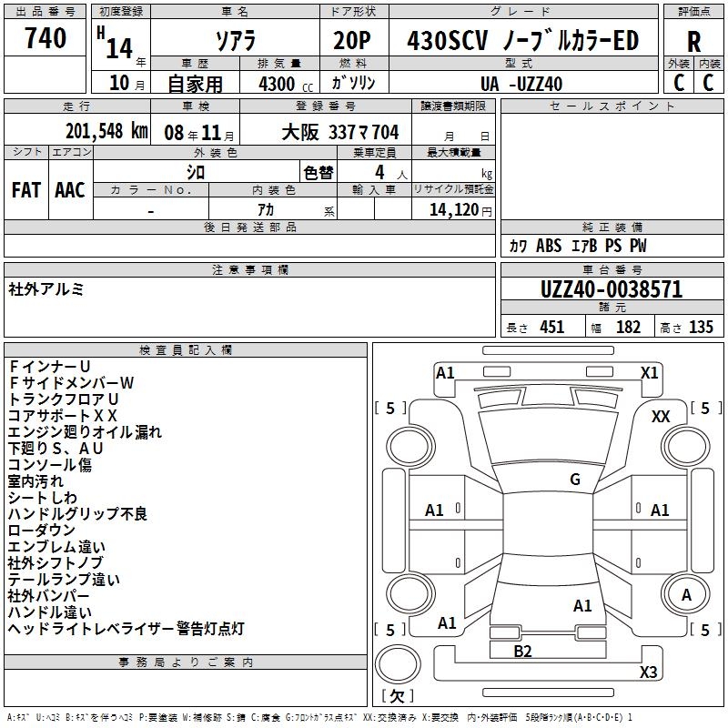This screenshot has height=728, width=728.
Task: Select the notice text "社外アルミ"
Action: click(x=46, y=289)
